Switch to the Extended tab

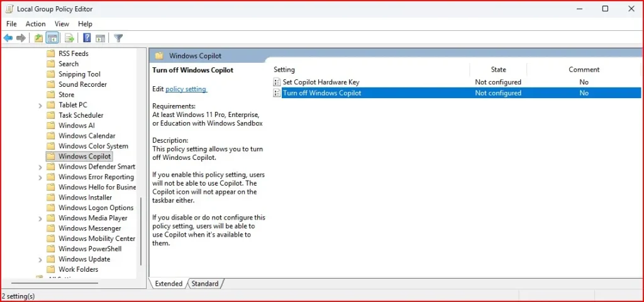[x=169, y=284]
